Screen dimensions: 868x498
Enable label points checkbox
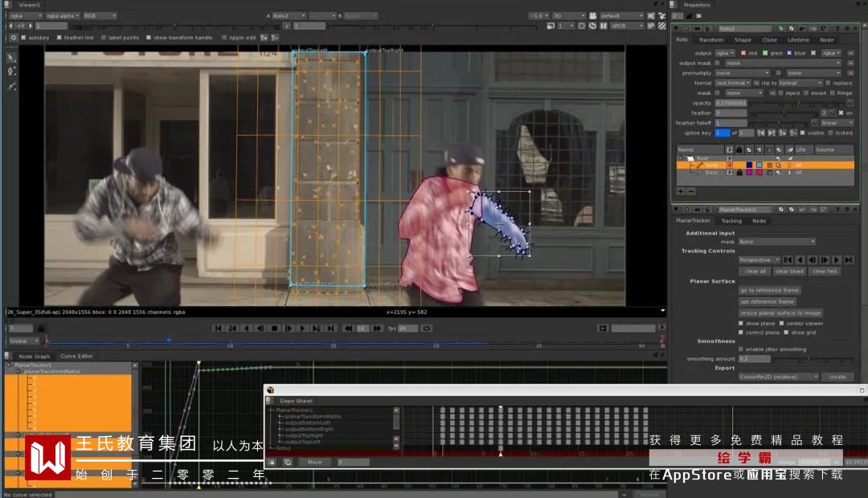tap(104, 38)
